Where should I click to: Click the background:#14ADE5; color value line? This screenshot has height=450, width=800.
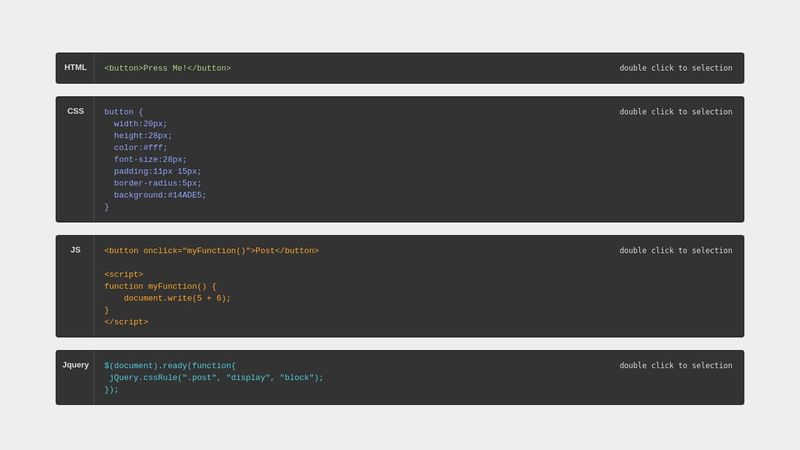[x=159, y=196]
